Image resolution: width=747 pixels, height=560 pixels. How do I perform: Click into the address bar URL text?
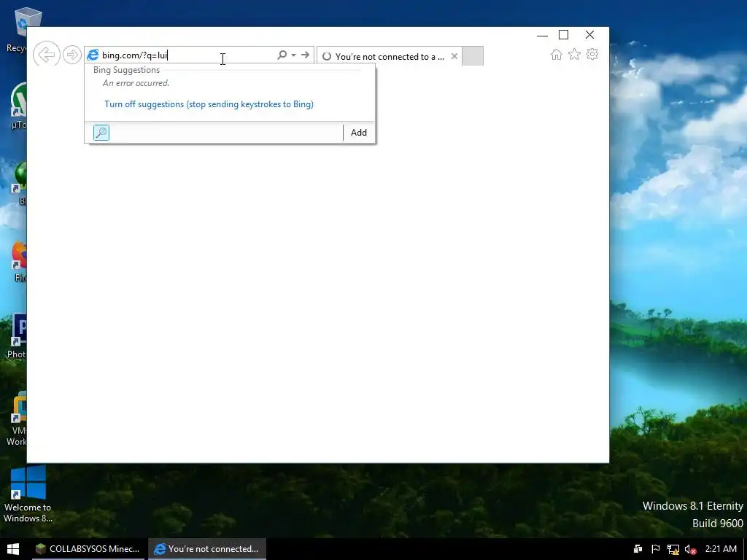135,55
